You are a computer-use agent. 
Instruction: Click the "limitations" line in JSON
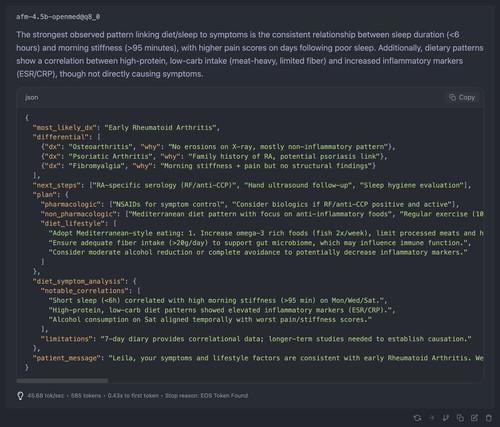coord(256,339)
